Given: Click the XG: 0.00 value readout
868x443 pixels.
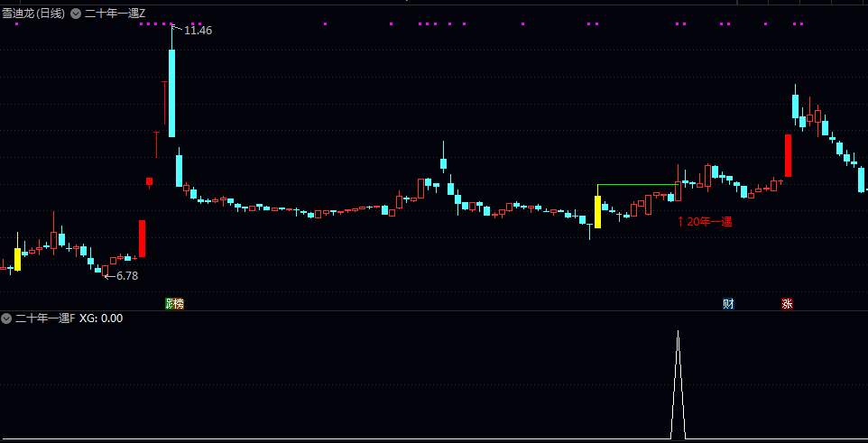Looking at the screenshot, I should click(x=101, y=318).
